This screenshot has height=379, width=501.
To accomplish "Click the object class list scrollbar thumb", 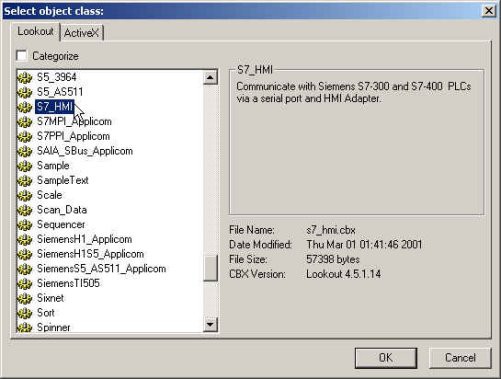I will (210, 268).
